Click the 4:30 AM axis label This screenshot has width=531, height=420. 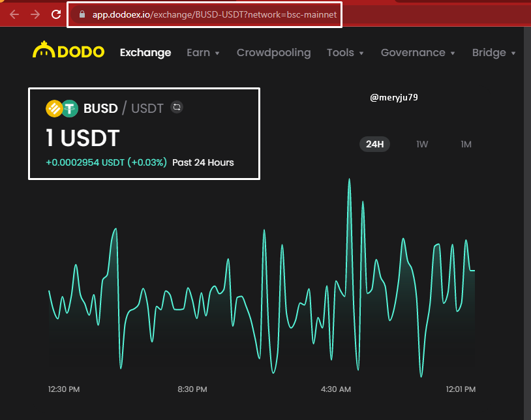pos(335,389)
